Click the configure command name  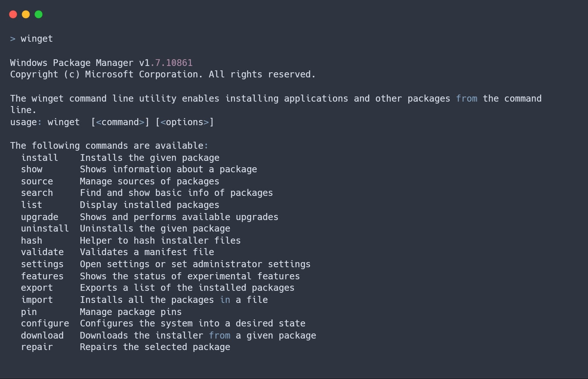coord(45,324)
